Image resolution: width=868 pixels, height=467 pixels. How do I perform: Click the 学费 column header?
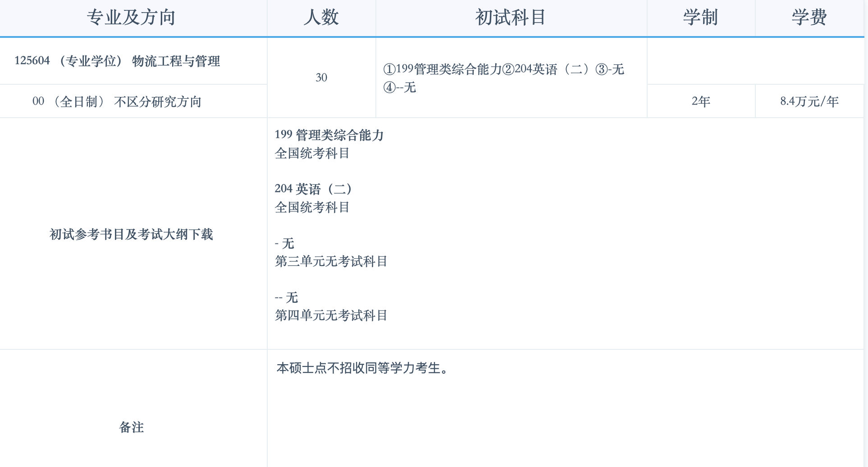click(x=809, y=18)
